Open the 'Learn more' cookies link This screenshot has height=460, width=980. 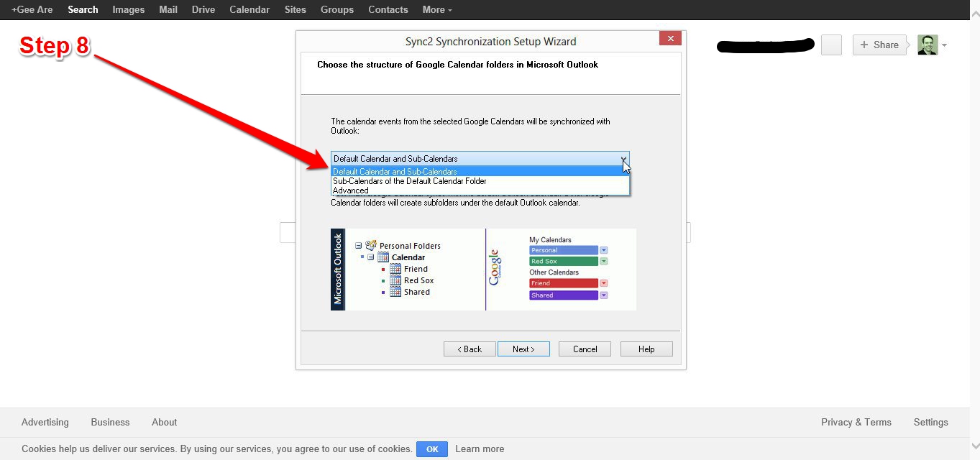[480, 449]
